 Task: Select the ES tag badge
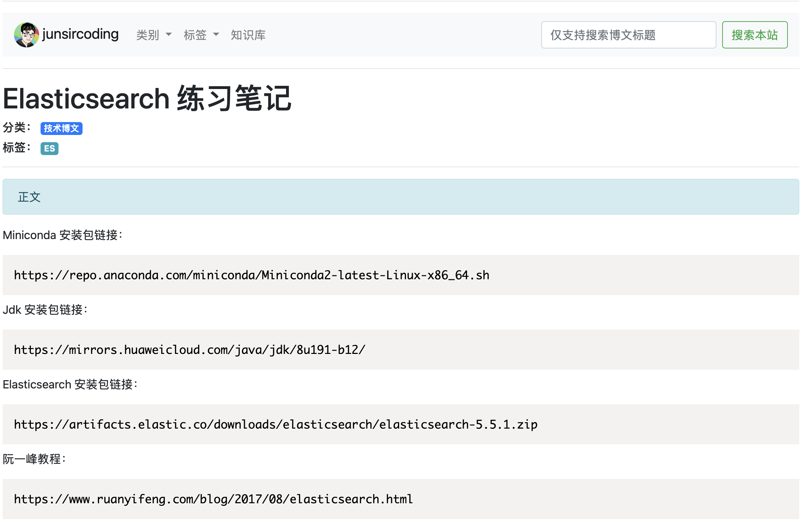50,149
